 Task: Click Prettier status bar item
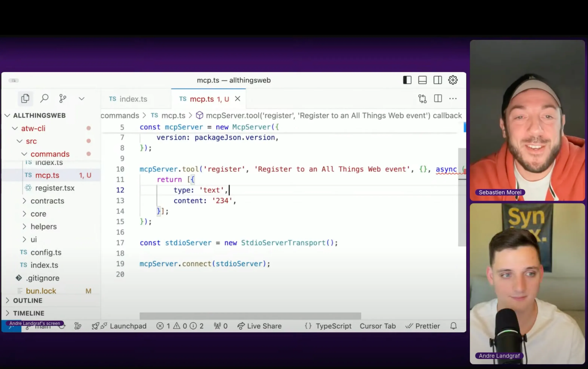click(423, 326)
